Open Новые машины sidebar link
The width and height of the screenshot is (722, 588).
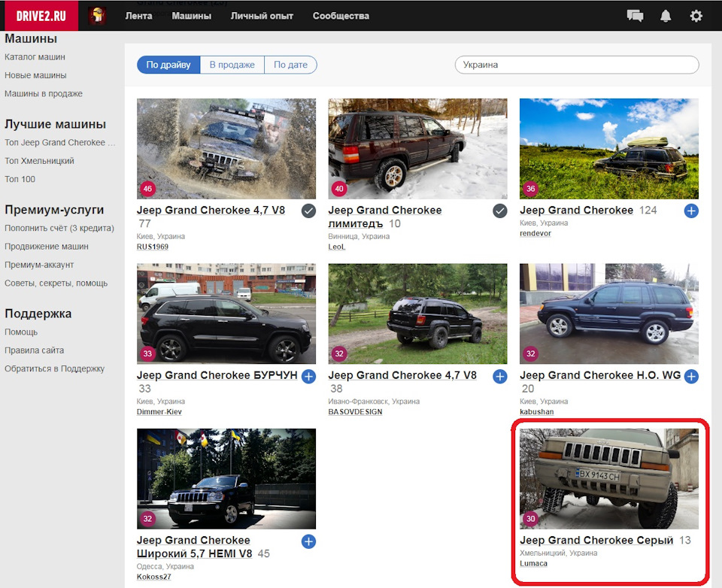tap(35, 75)
